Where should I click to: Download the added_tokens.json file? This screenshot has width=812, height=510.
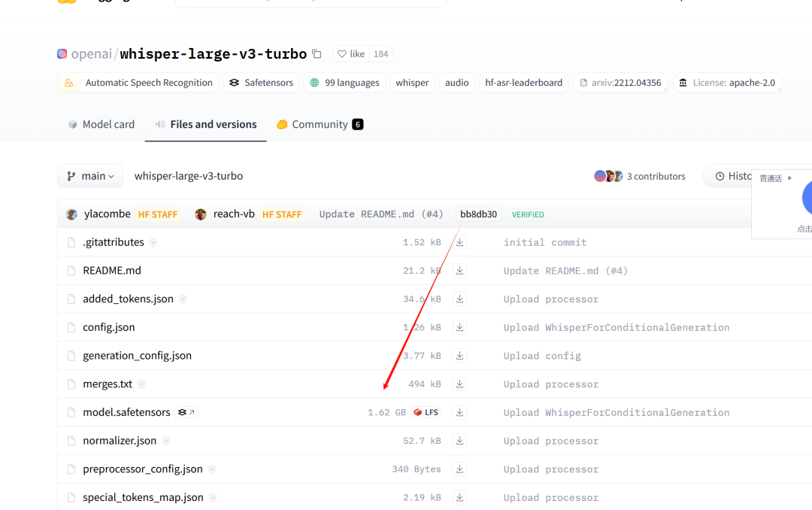459,299
